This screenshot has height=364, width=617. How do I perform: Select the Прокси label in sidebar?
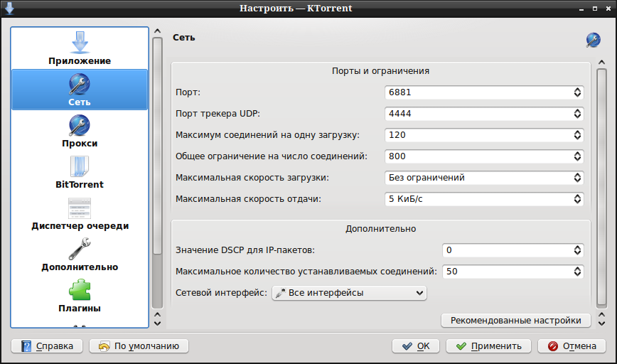[80, 143]
